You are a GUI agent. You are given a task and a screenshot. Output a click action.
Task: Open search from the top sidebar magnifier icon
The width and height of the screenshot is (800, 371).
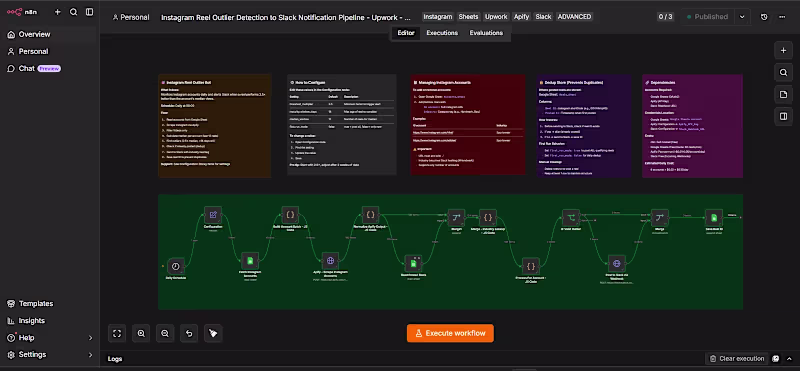pyautogui.click(x=73, y=12)
